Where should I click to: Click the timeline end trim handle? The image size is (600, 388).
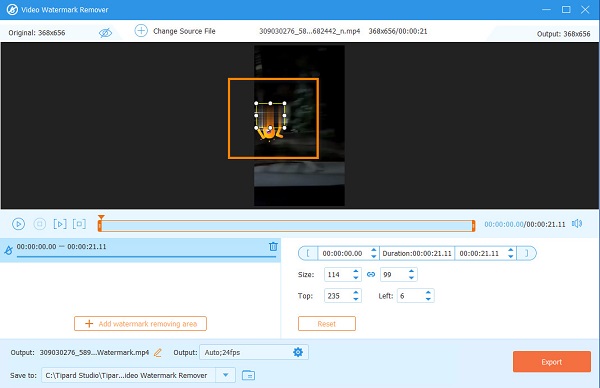[x=473, y=226]
